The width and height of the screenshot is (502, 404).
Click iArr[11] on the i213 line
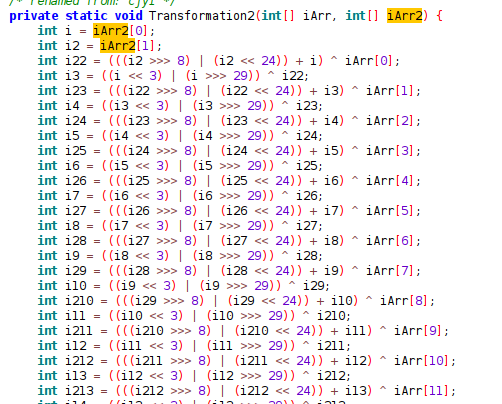coord(421,391)
